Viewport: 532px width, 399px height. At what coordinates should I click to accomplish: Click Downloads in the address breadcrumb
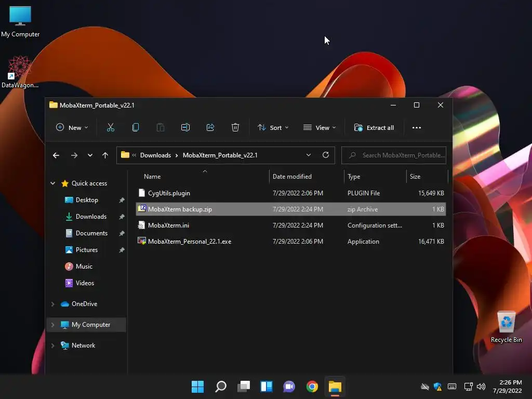point(155,155)
